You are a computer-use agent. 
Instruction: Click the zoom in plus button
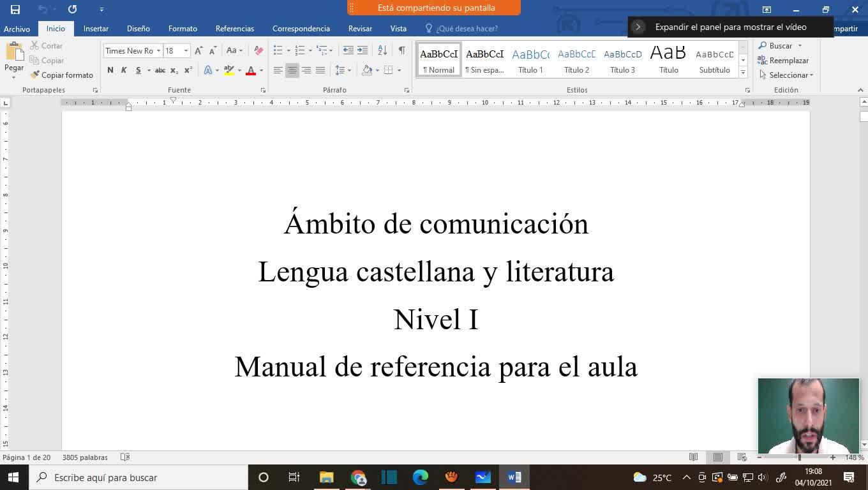(x=832, y=457)
